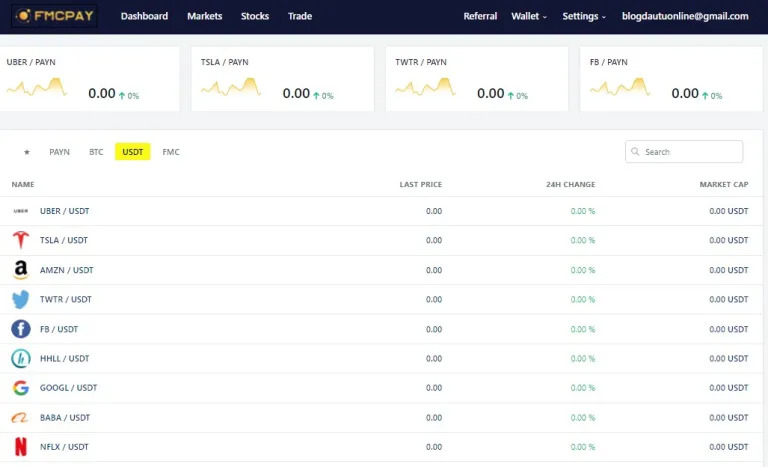This screenshot has width=768, height=467.
Task: Click the search magnifier icon
Action: 635,151
